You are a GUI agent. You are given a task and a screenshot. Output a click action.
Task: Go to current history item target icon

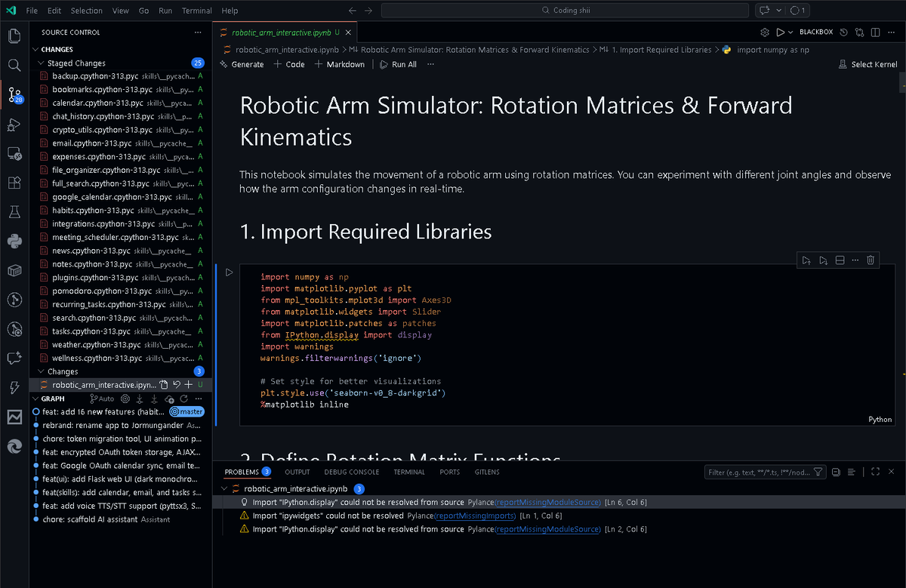tap(126, 399)
